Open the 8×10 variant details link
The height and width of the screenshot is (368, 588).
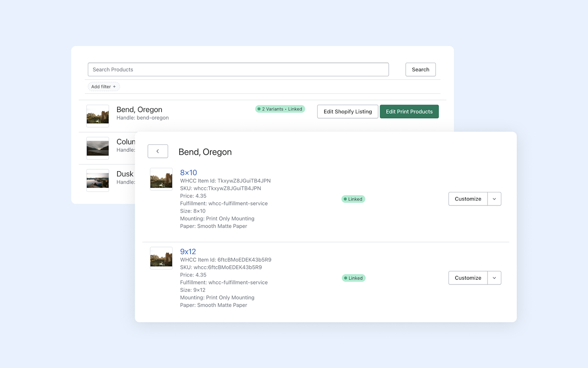tap(188, 173)
